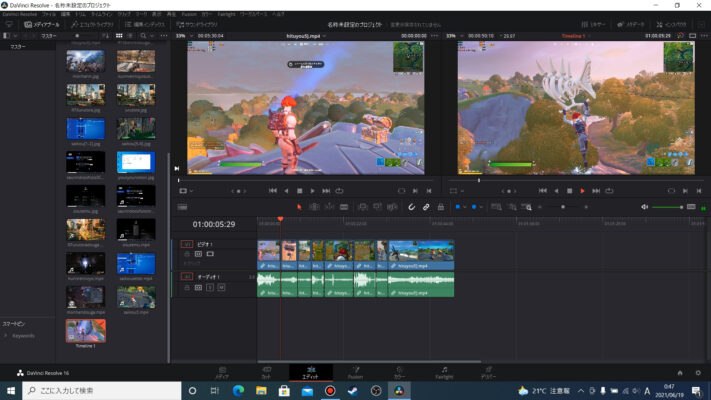Image resolution: width=711 pixels, height=400 pixels.
Task: Click the overwrite clip icon
Action: point(377,207)
